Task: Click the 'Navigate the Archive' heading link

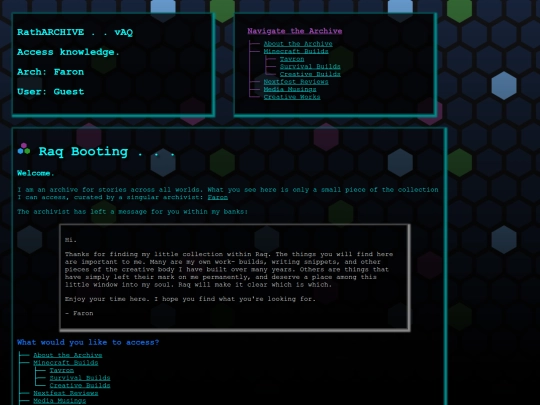Action: coord(294,31)
